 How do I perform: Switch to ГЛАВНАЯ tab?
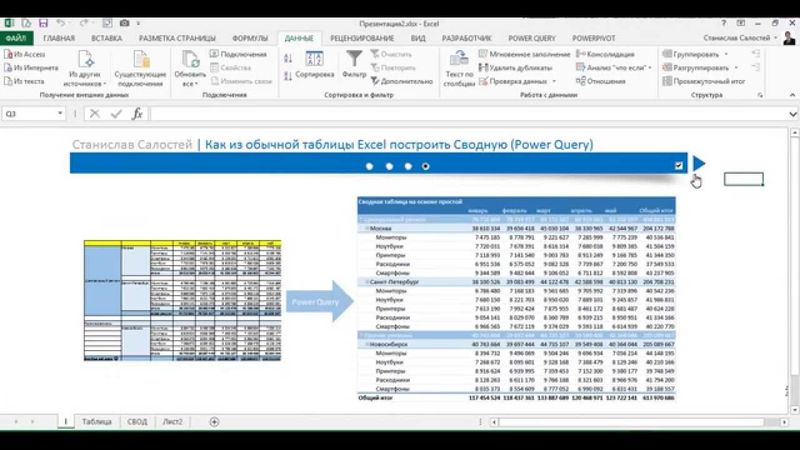coord(59,38)
